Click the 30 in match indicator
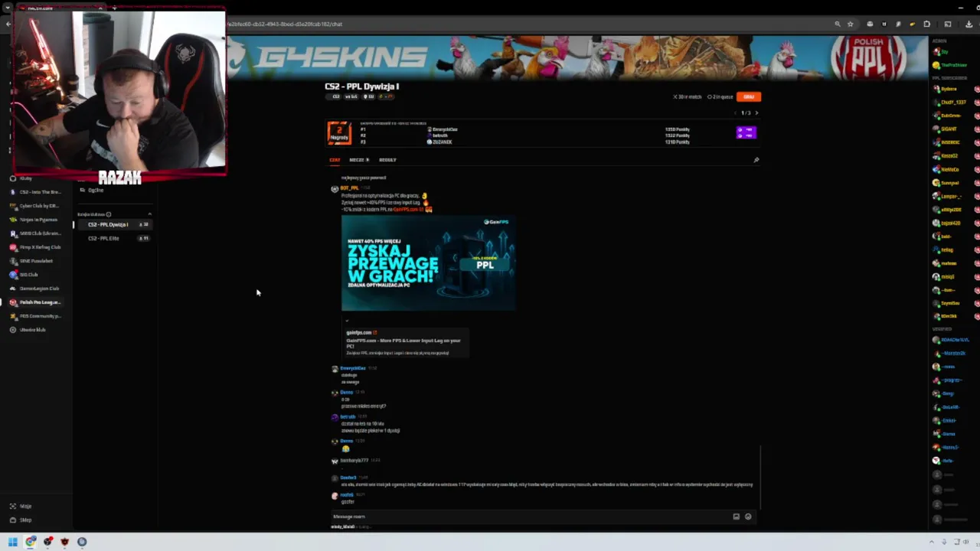Screen dimensions: 980x551 (687, 96)
